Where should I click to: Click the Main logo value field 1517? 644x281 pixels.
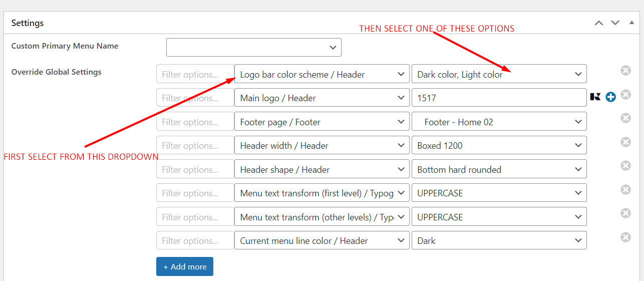tap(499, 98)
